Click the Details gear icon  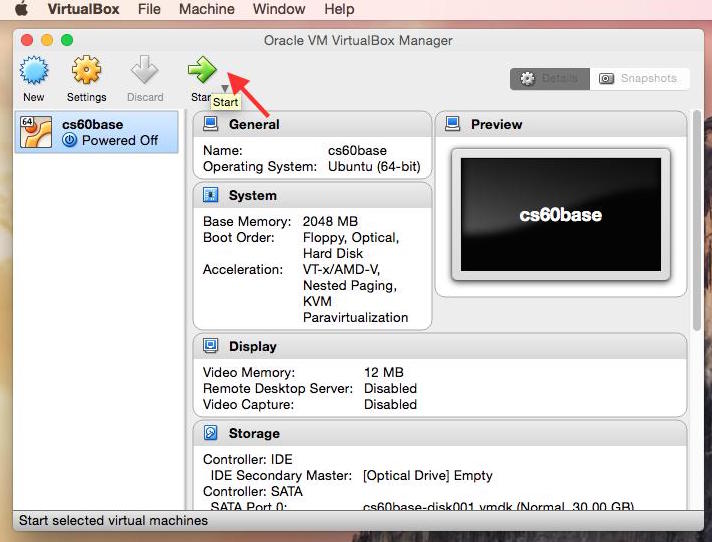pyautogui.click(x=527, y=79)
